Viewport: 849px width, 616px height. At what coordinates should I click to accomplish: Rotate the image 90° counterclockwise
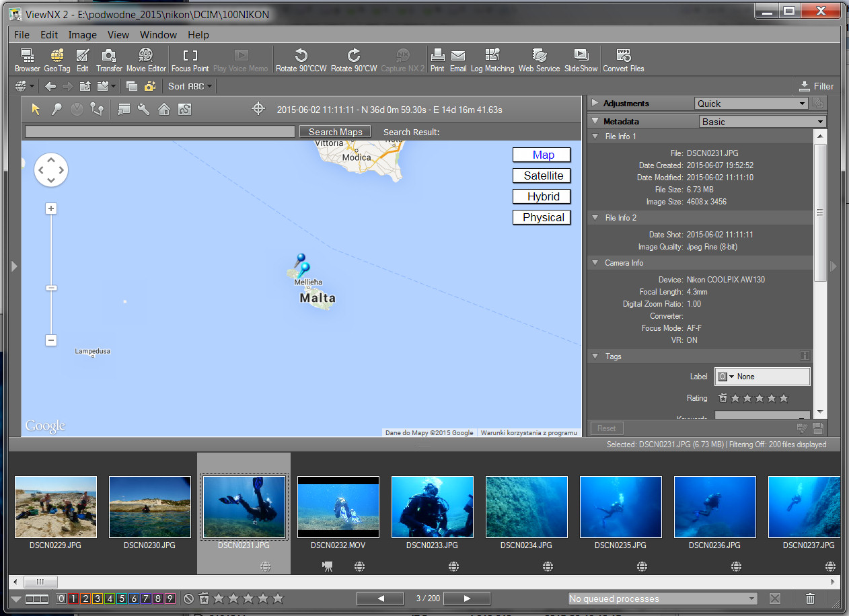(301, 60)
